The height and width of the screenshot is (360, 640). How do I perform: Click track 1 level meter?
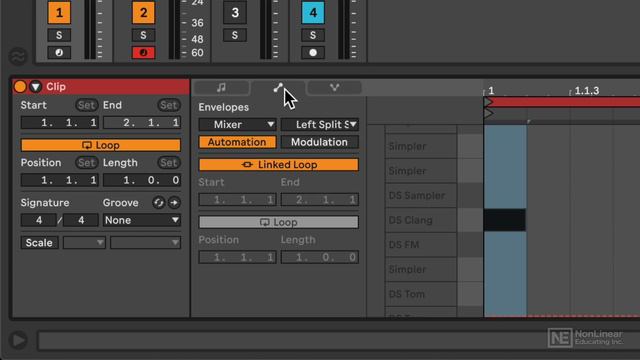tap(90, 29)
